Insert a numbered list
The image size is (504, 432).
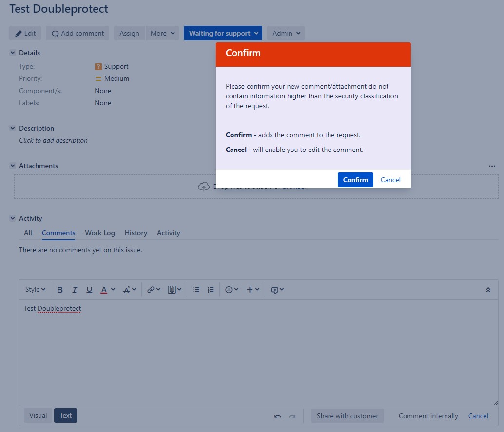[x=211, y=290]
